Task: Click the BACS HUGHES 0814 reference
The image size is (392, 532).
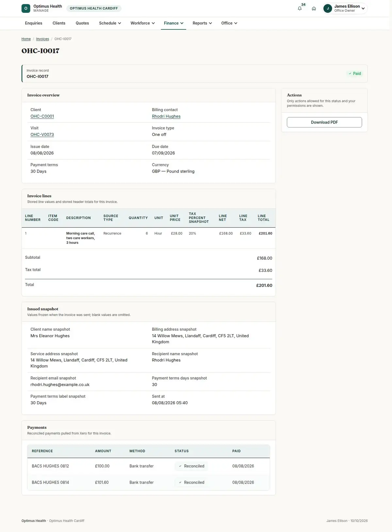Action: tap(50, 482)
